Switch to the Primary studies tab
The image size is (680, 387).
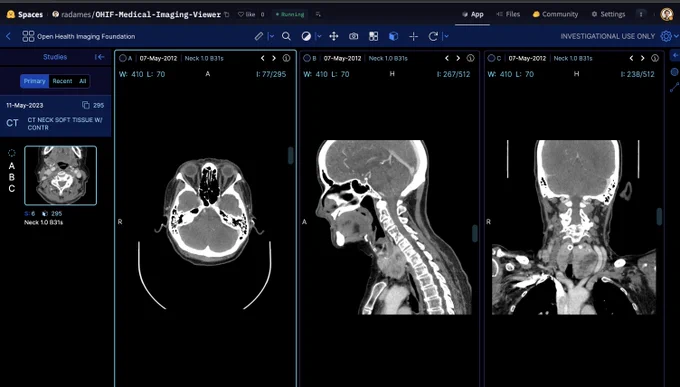(x=34, y=81)
